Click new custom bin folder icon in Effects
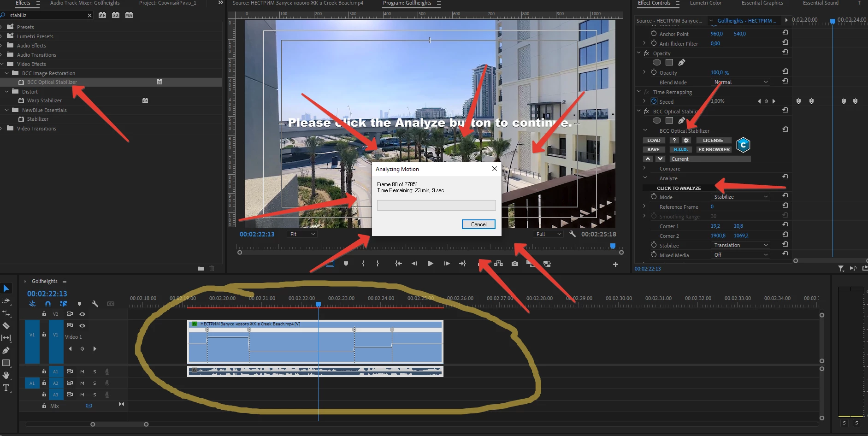Screen dimensions: 868x436 201,268
